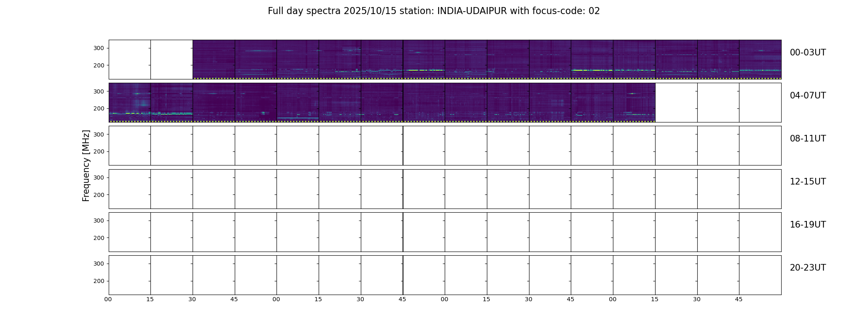This screenshot has height=331, width=868.
Task: Click the 04-07UT row label
Action: click(x=808, y=96)
